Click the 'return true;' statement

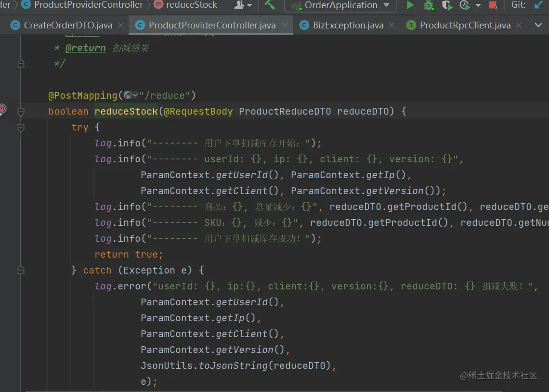129,254
